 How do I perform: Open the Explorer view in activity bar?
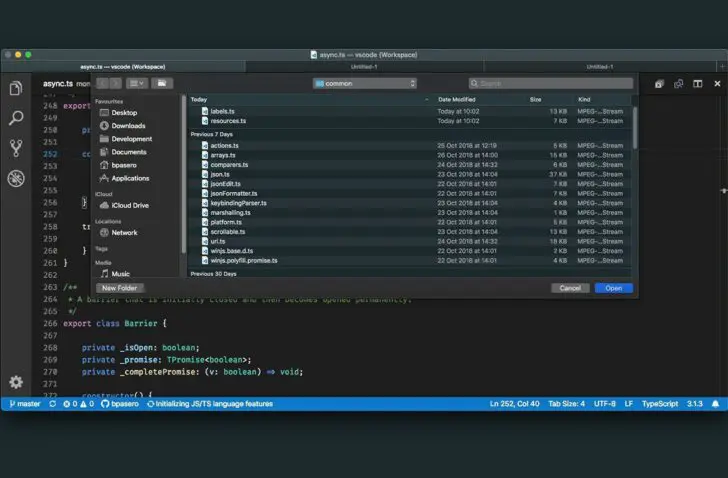click(x=16, y=88)
